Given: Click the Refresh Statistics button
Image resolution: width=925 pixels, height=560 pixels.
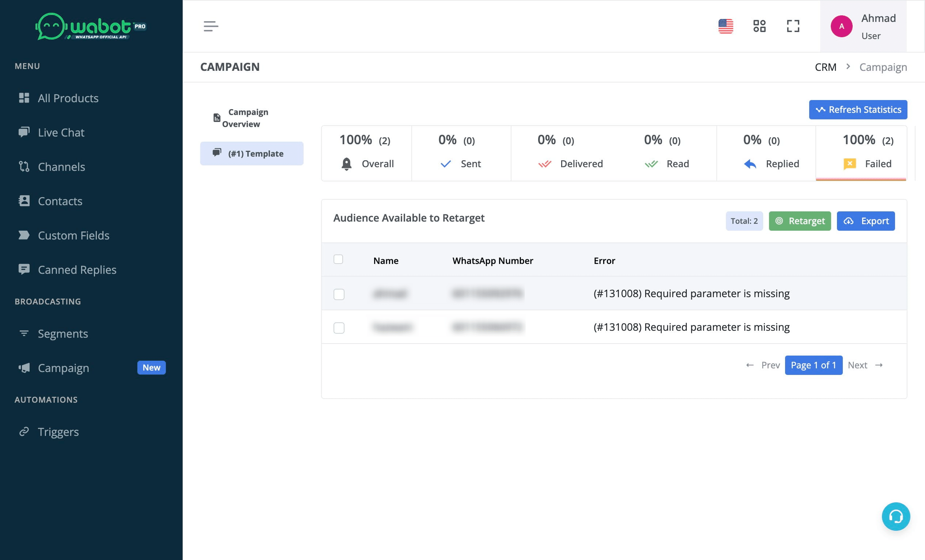Looking at the screenshot, I should pyautogui.click(x=859, y=110).
